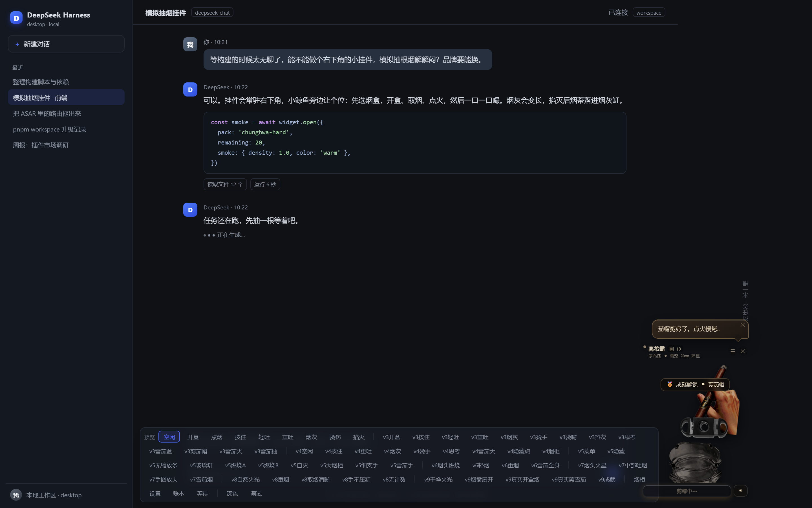
Task: Select the v3烫嘴 preview option
Action: 568,437
